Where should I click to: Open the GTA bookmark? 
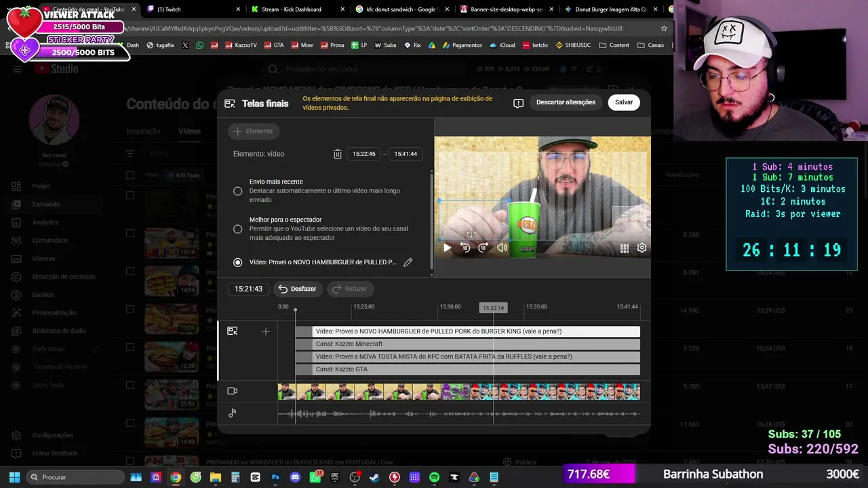[274, 45]
